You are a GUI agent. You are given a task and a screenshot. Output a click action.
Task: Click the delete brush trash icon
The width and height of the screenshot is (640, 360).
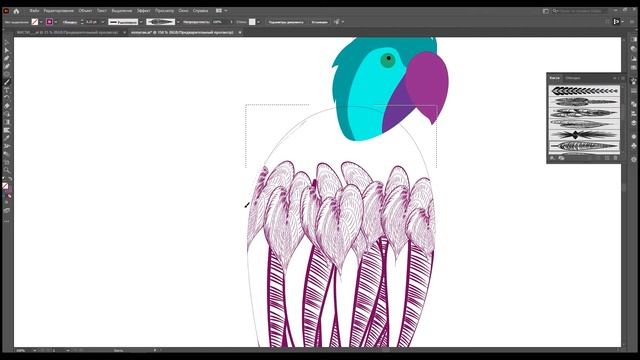point(616,158)
